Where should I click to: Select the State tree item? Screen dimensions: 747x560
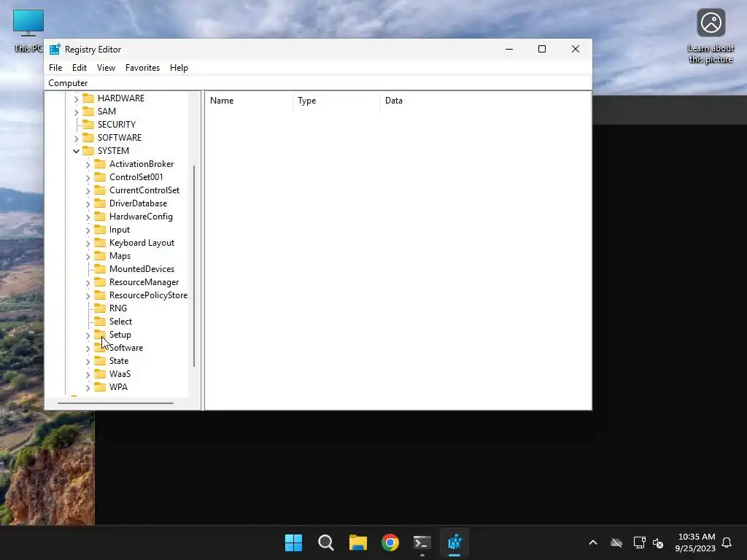(x=119, y=360)
